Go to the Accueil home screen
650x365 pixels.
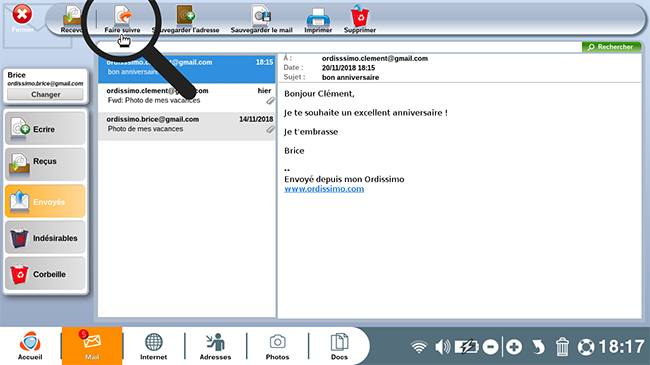point(30,346)
